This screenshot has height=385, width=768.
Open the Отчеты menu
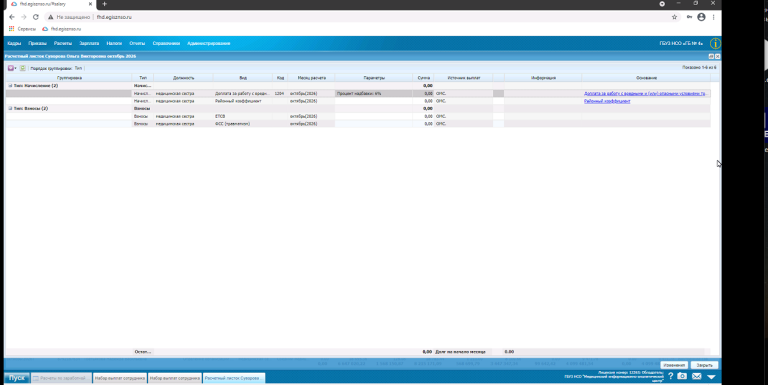pyautogui.click(x=137, y=44)
